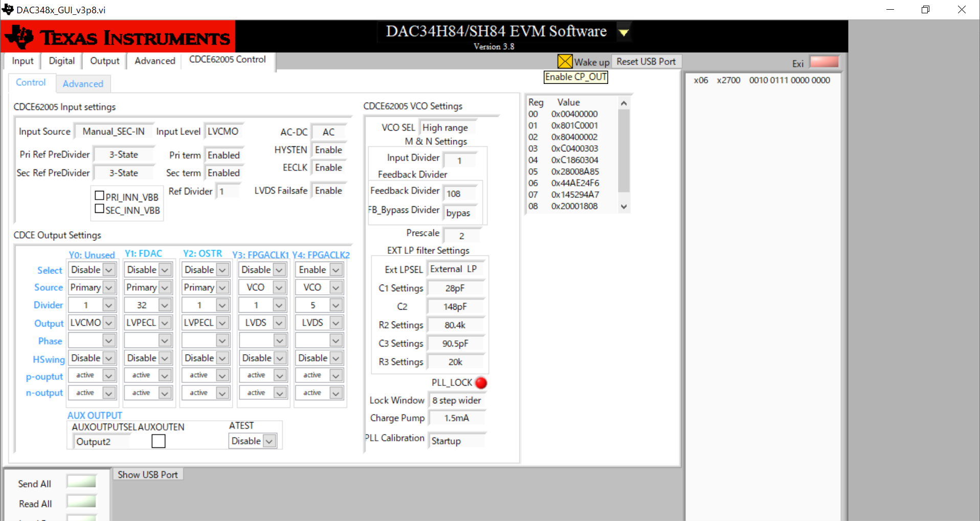Open Y4 FPGACLK2 Select Enable dropdown

point(319,270)
